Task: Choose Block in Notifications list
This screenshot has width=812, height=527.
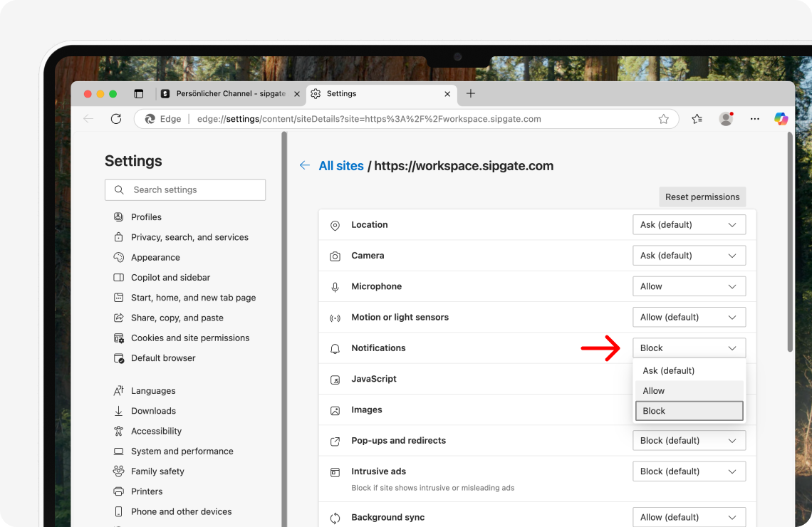Action: [689, 411]
